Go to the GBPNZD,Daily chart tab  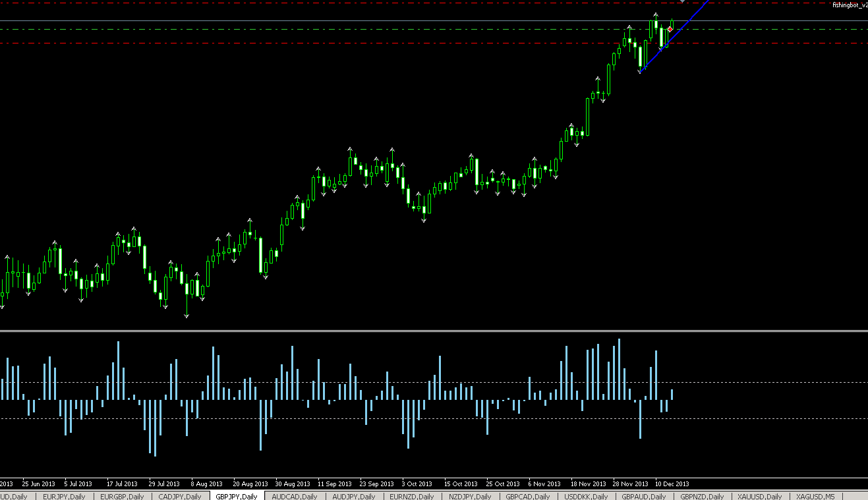[x=702, y=496]
